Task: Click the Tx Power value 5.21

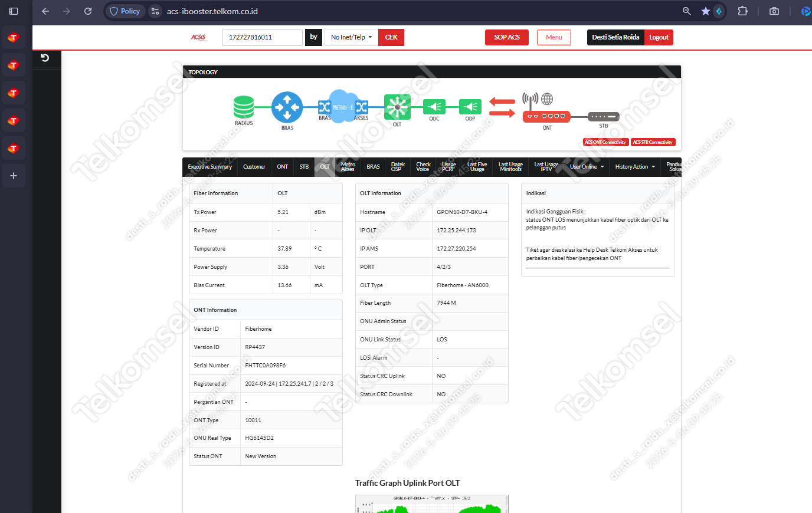Action: point(283,212)
